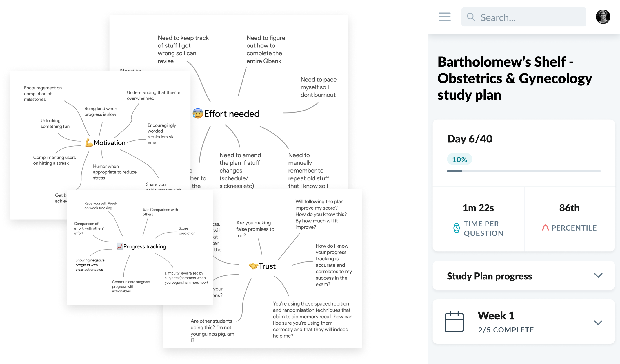Select the 86th percentile stat tile
This screenshot has width=620, height=364.
coord(570,219)
